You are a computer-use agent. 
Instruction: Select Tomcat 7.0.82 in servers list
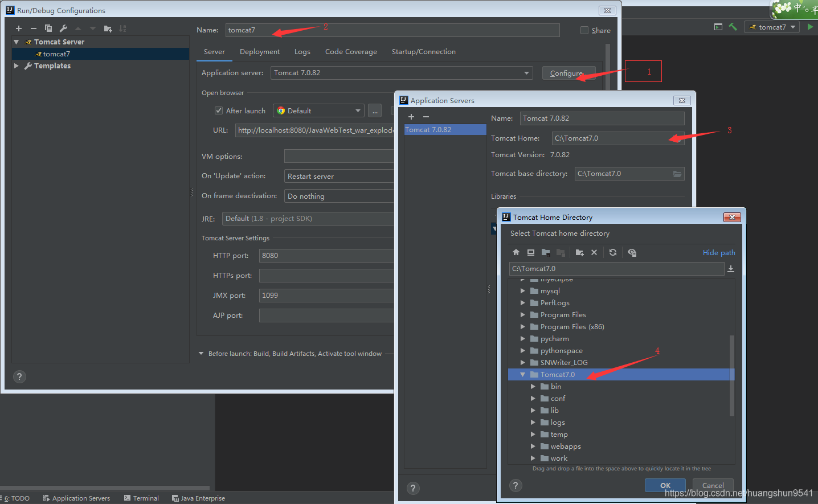pos(445,130)
